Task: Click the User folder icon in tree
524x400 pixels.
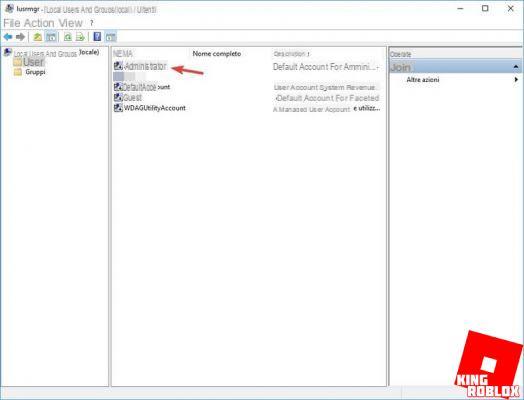Action: (x=17, y=62)
